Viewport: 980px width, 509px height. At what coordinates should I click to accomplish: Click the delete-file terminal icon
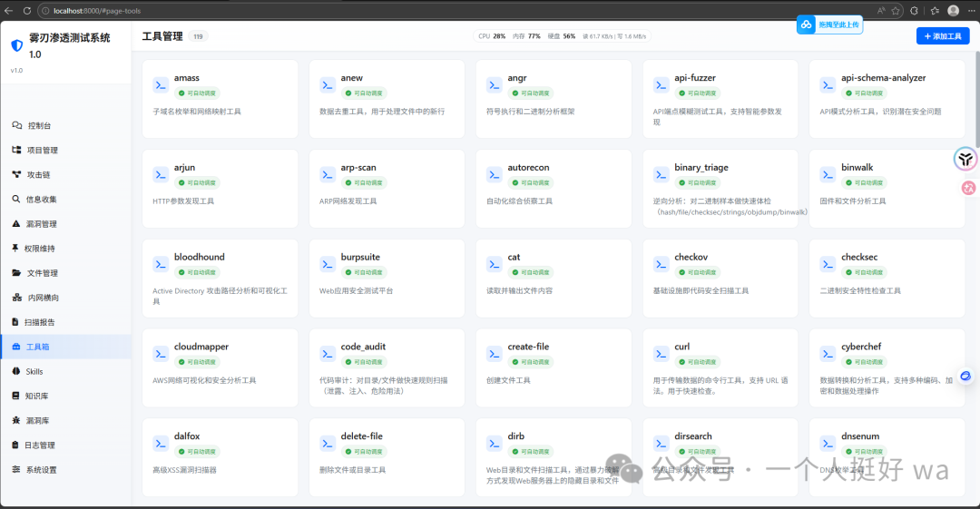(328, 444)
